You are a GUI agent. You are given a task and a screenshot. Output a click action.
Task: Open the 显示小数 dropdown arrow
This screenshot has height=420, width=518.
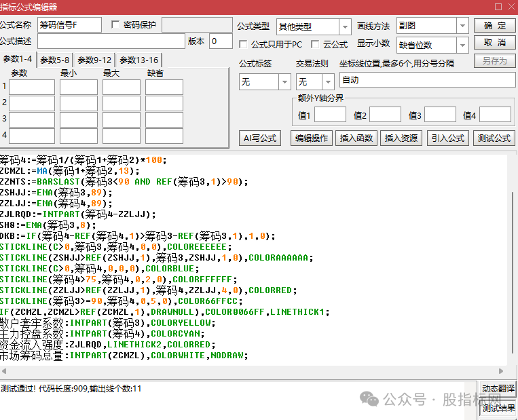[x=462, y=45]
